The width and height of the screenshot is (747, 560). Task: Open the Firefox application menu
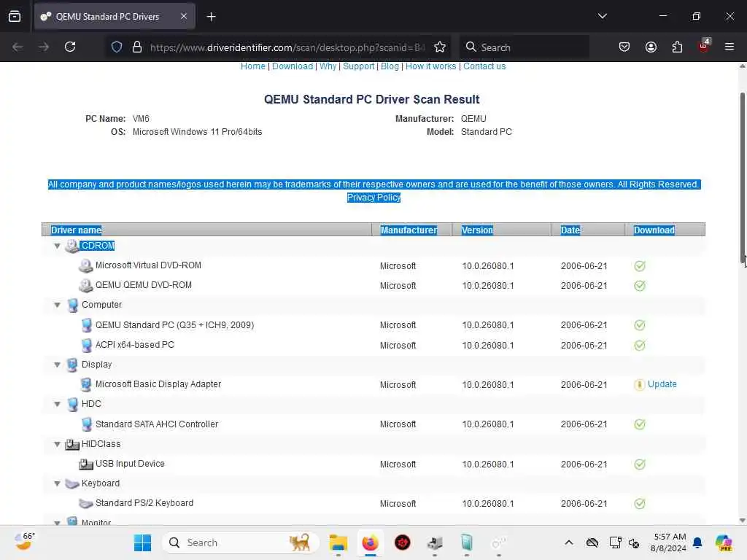click(x=729, y=47)
